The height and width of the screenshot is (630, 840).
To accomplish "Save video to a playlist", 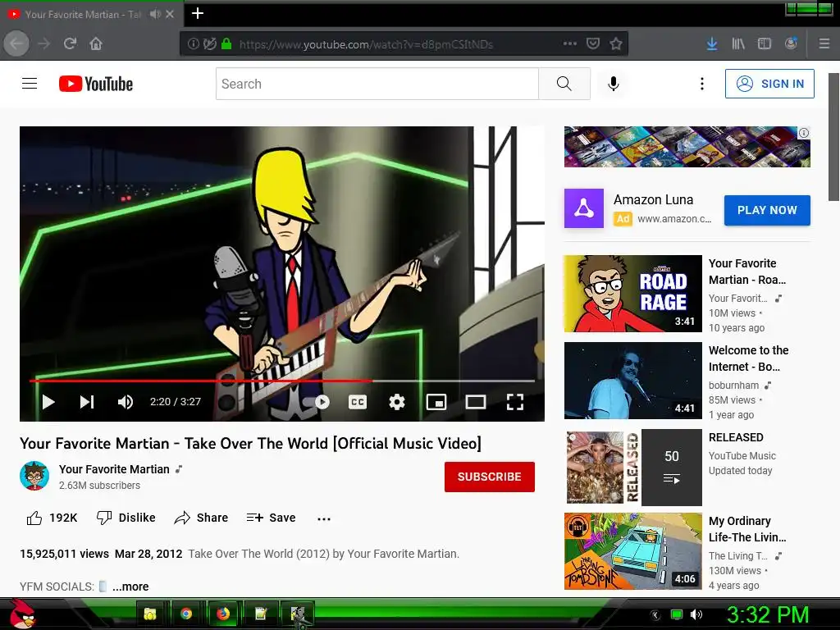I will 271,518.
